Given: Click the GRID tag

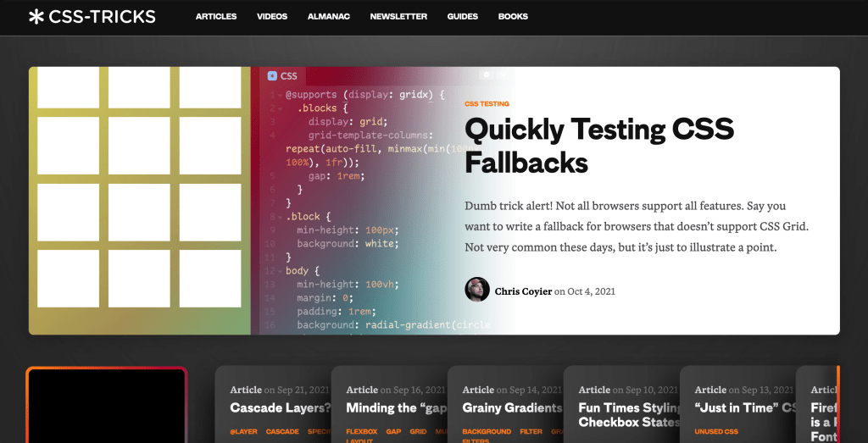Looking at the screenshot, I should click(418, 431).
